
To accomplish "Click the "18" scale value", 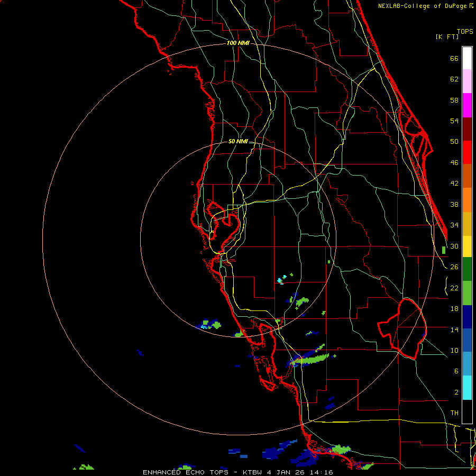I will tap(454, 309).
